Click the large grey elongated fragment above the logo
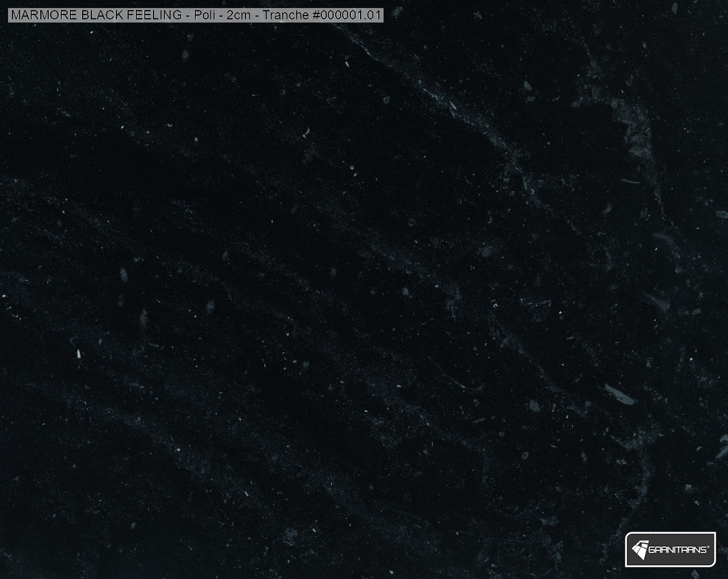The image size is (728, 579). coord(619,395)
